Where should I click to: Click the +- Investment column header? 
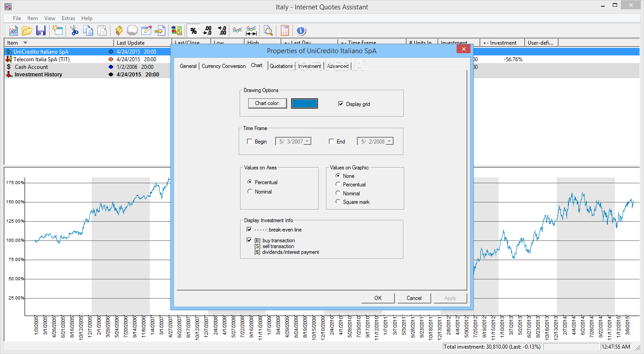[x=502, y=43]
